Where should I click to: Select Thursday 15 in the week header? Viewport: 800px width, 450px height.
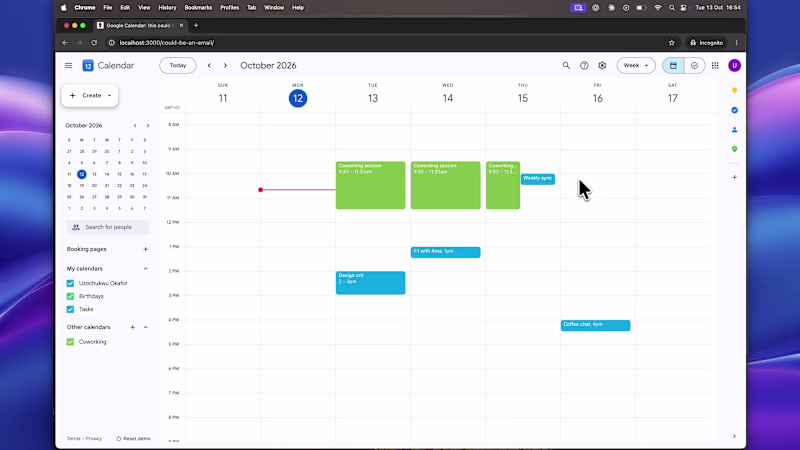click(522, 98)
